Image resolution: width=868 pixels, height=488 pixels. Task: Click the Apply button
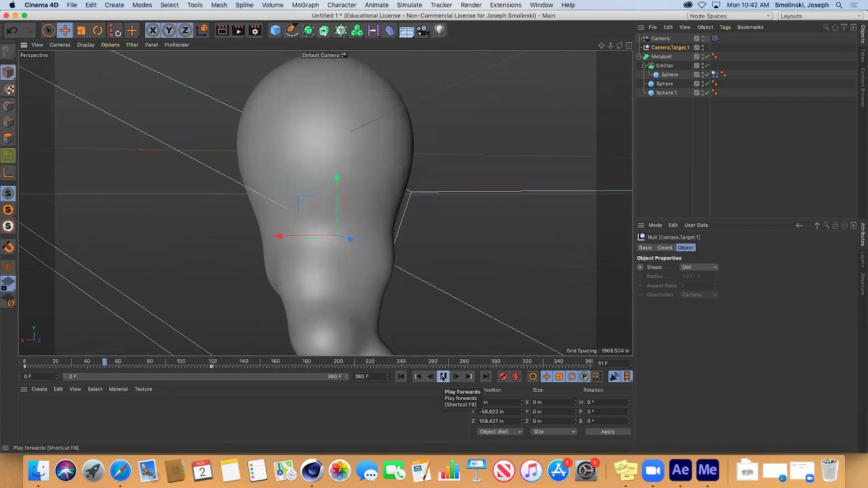coord(608,432)
